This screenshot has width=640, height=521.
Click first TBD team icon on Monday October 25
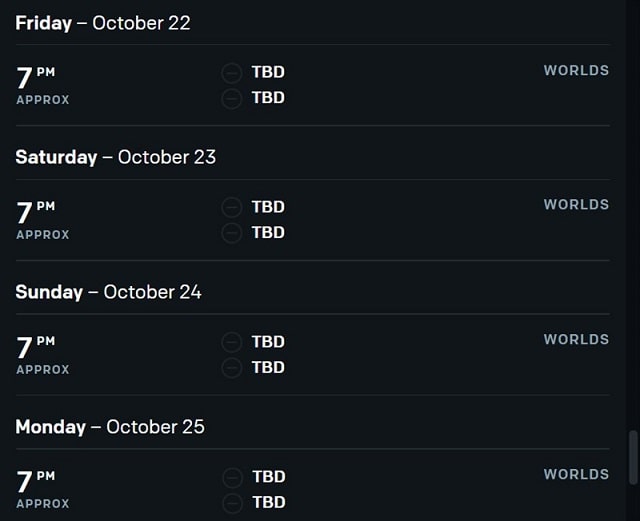point(232,477)
